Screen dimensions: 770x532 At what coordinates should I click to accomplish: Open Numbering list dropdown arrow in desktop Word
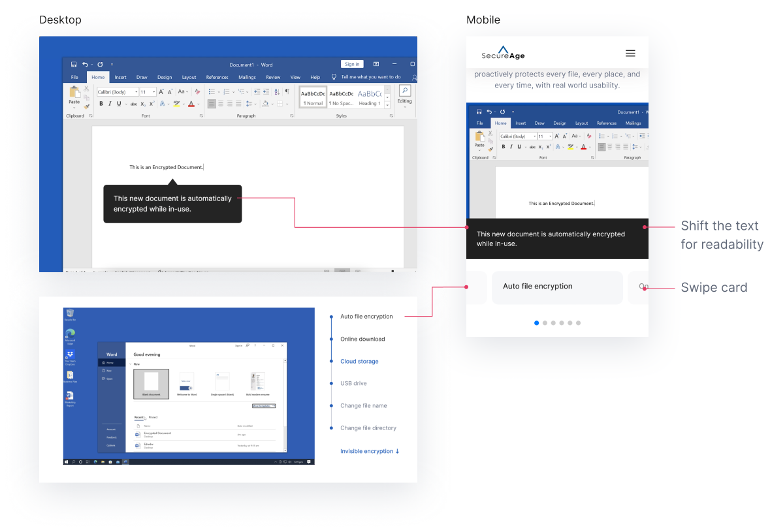coord(233,92)
